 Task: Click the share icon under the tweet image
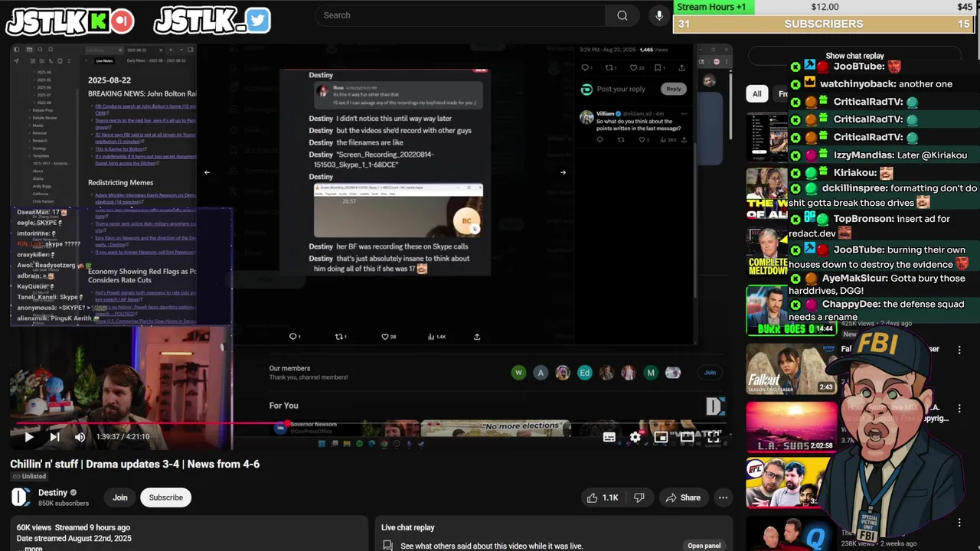[x=477, y=337]
